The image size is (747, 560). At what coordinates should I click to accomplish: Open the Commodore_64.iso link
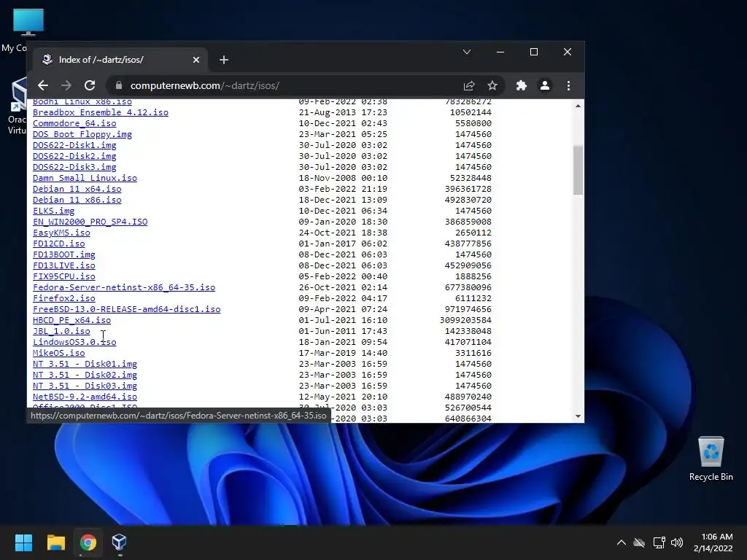[74, 123]
